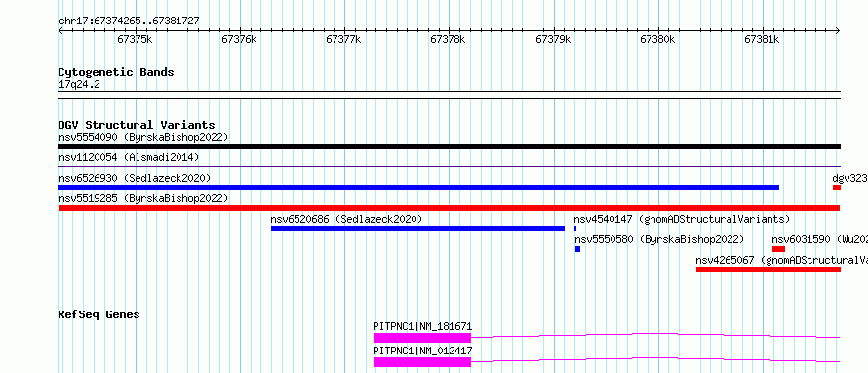Open the PITPNC1|NM_181671 transcript label
The width and height of the screenshot is (868, 373).
point(423,326)
